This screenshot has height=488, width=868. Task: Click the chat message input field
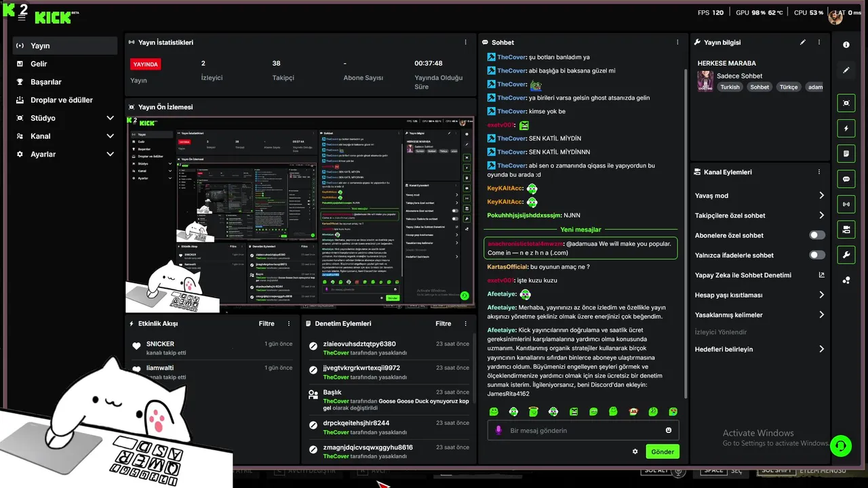coord(583,430)
